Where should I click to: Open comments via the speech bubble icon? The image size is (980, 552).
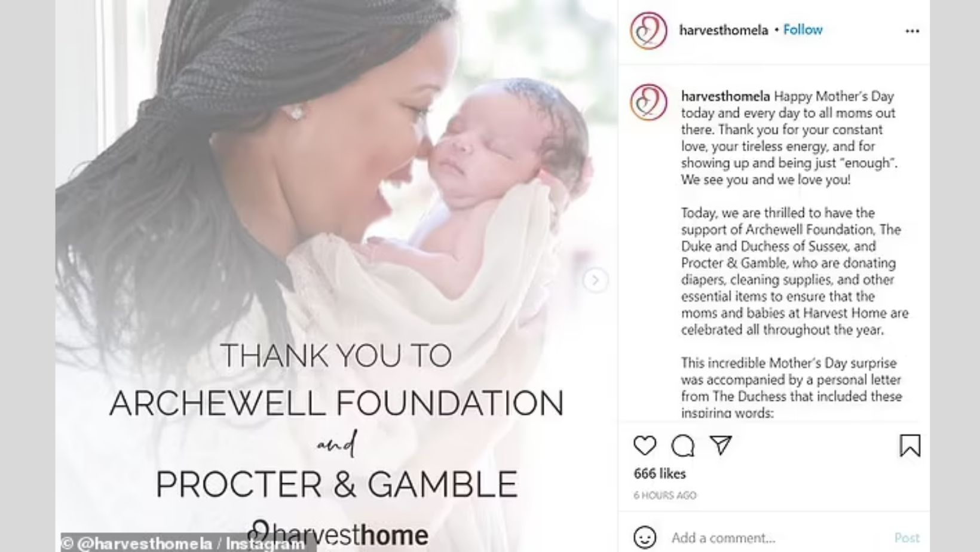pos(682,446)
